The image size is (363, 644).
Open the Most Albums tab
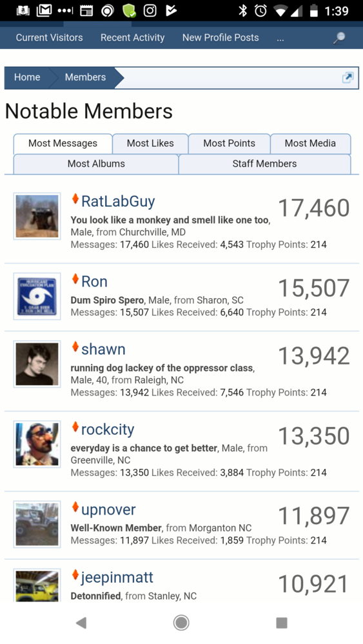96,164
